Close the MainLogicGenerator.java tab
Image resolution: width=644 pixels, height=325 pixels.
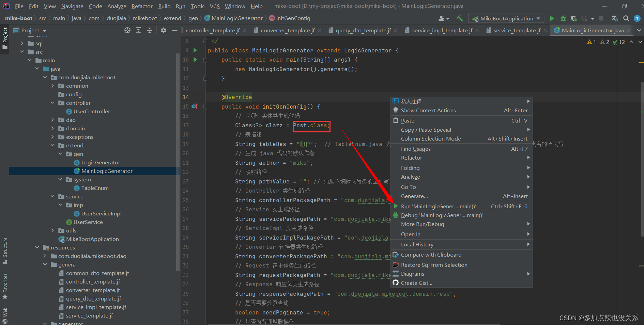629,30
